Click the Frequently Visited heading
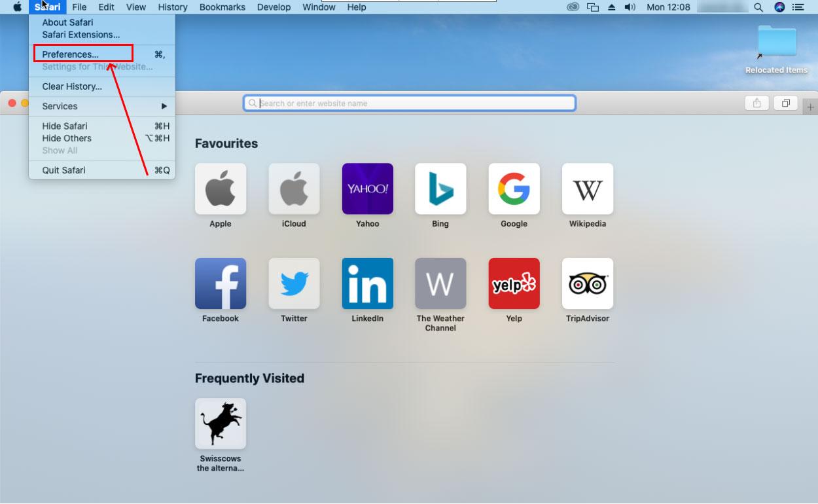Viewport: 818px width, 504px height. point(249,378)
